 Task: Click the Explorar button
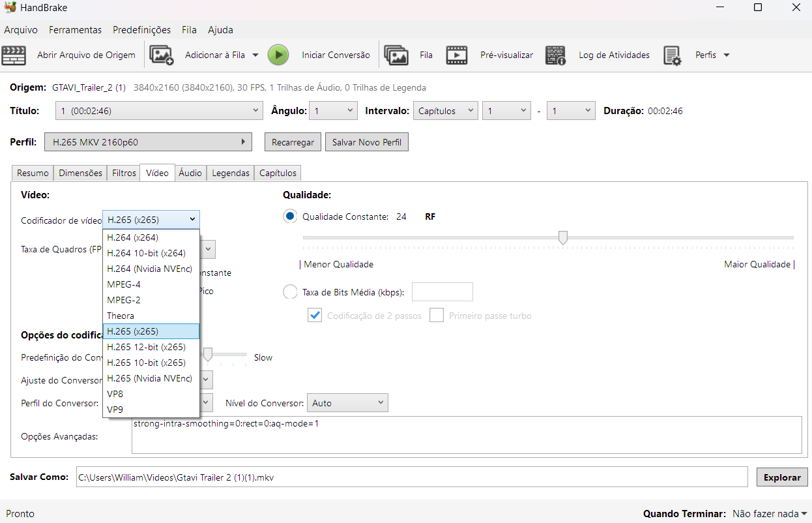782,477
